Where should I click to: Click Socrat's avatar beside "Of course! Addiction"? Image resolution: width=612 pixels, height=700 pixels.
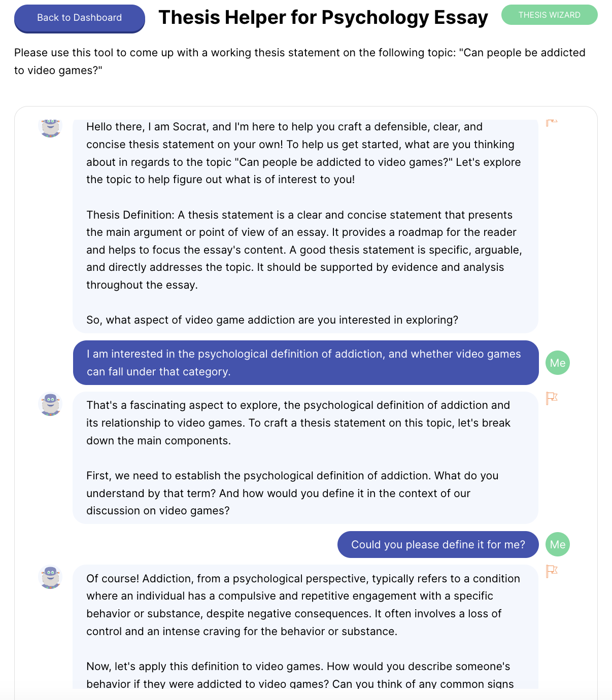(50, 577)
